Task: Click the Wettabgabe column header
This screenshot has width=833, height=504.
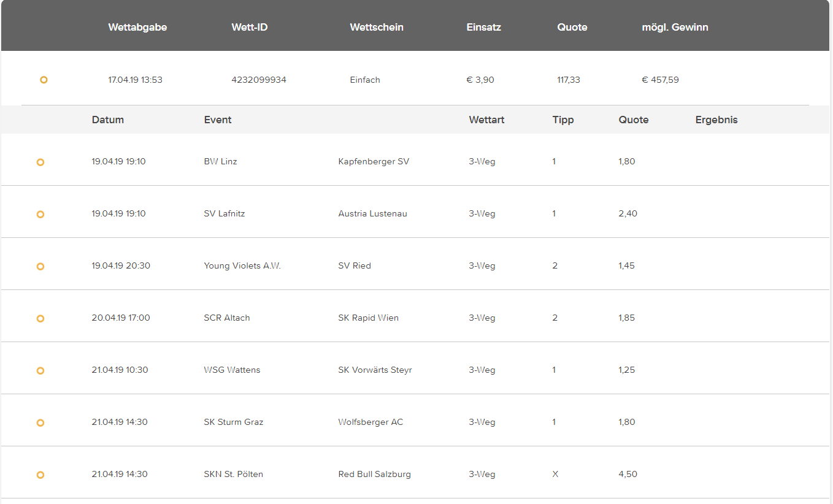Action: pyautogui.click(x=137, y=27)
